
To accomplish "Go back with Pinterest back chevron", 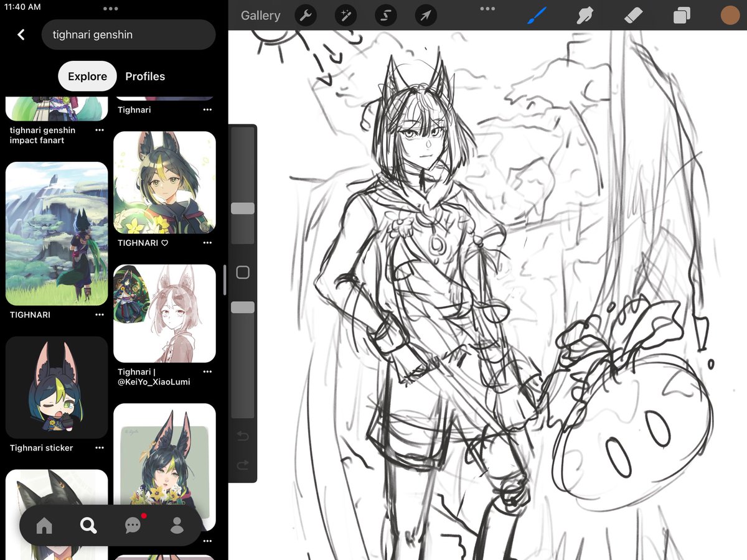I will [21, 35].
